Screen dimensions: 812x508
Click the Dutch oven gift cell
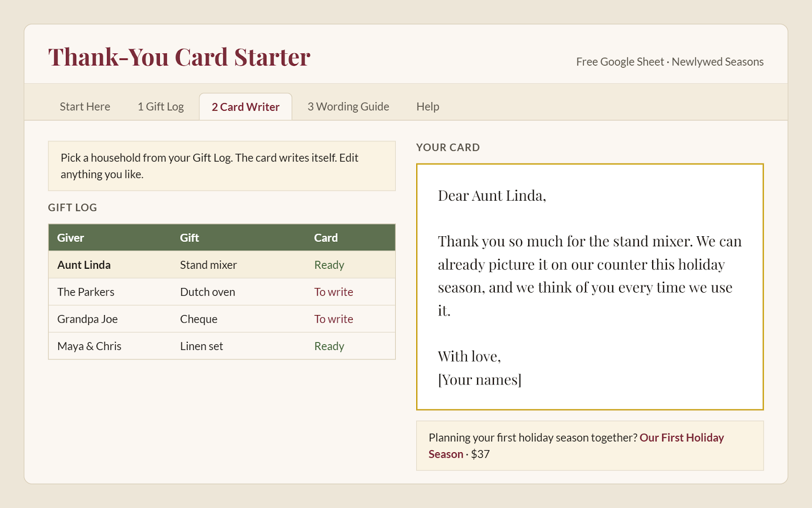coord(208,292)
